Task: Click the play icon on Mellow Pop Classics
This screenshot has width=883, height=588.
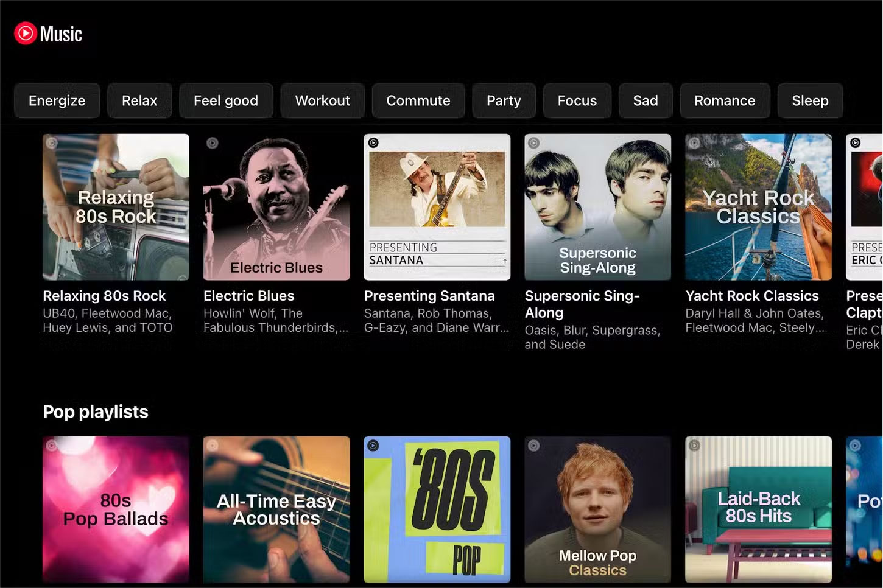Action: coord(533,446)
